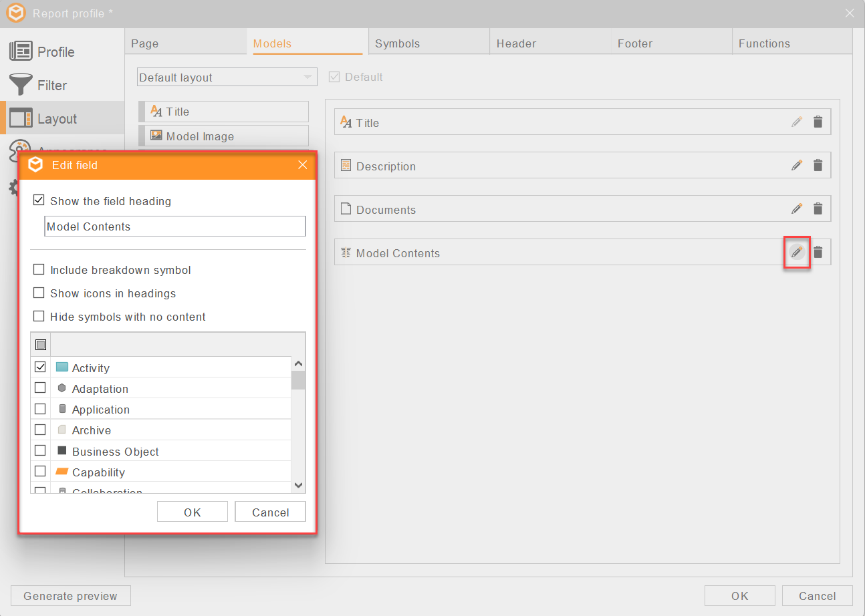Check the Business Object checkbox
Image resolution: width=865 pixels, height=616 pixels.
pyautogui.click(x=40, y=450)
